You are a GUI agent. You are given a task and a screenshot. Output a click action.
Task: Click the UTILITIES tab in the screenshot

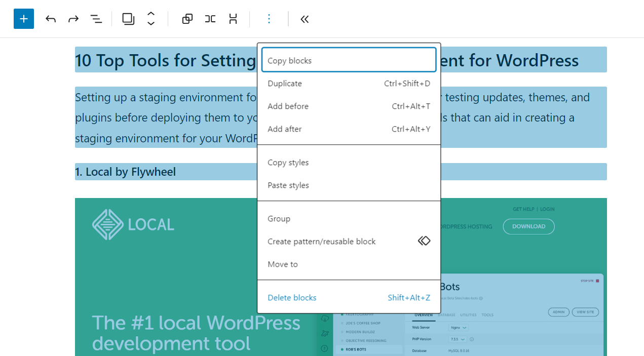[468, 315]
